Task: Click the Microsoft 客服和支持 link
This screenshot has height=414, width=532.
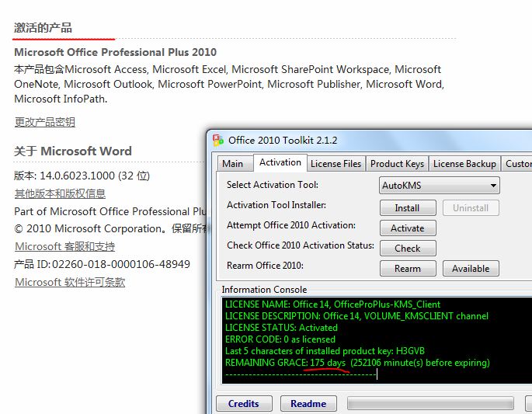Action: [65, 246]
